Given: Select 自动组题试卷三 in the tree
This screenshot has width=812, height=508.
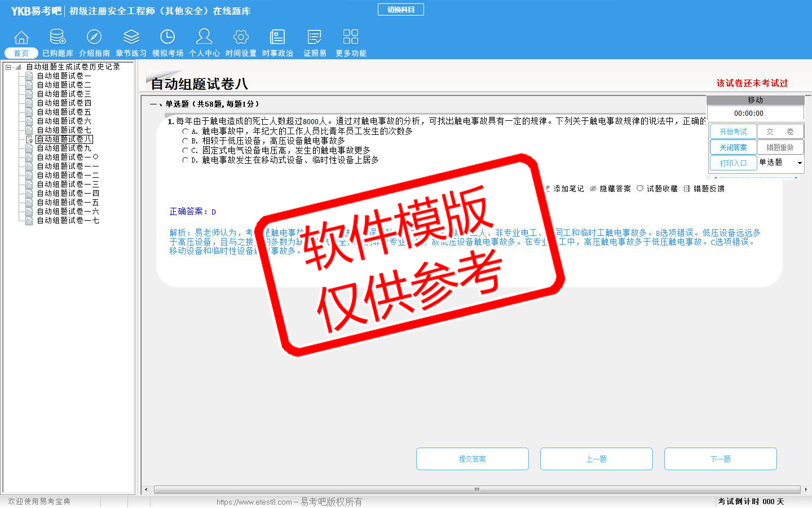Looking at the screenshot, I should (x=64, y=94).
